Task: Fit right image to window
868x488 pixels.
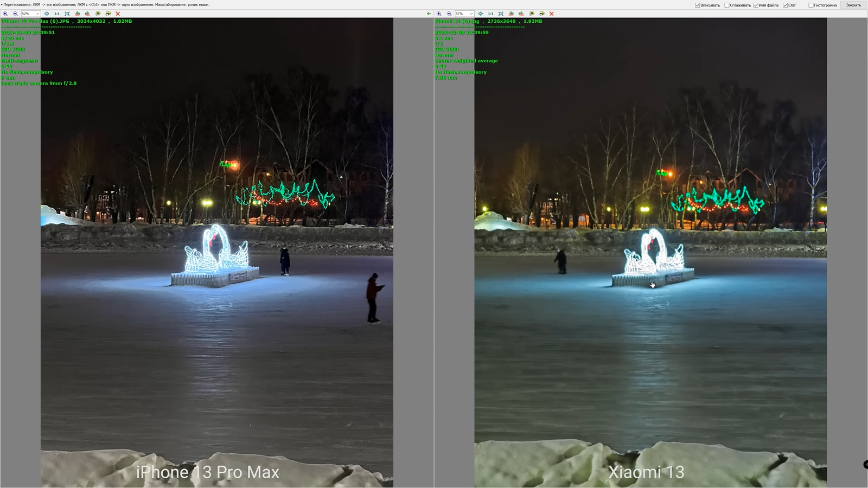Action: click(501, 14)
